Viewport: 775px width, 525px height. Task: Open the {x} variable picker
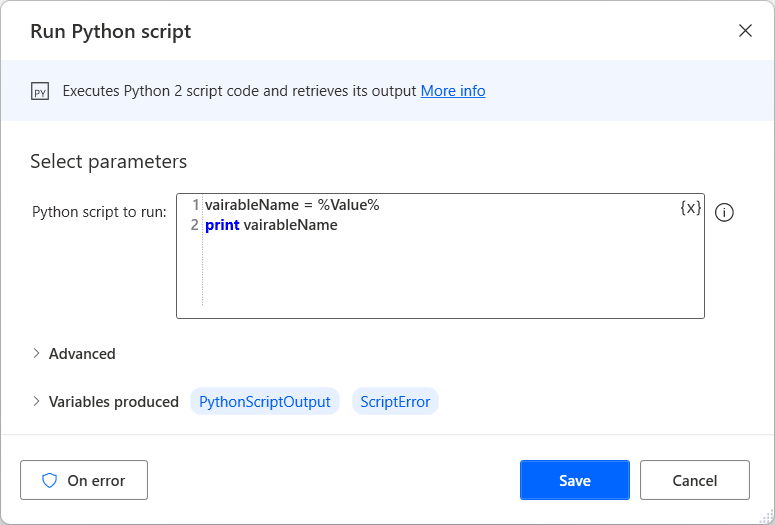(x=690, y=208)
